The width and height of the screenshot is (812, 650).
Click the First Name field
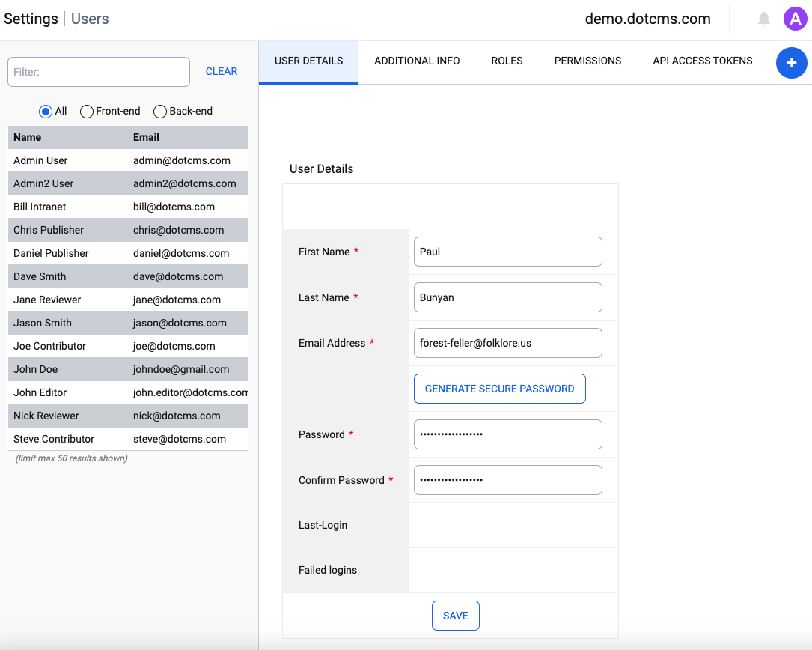(507, 252)
